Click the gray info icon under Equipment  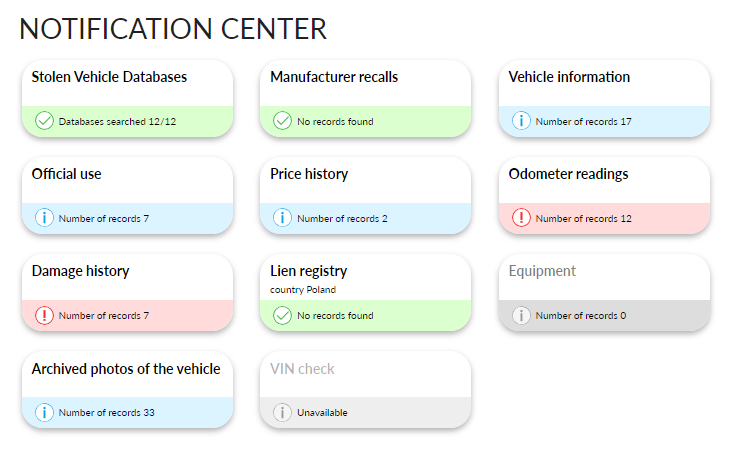[x=521, y=315]
